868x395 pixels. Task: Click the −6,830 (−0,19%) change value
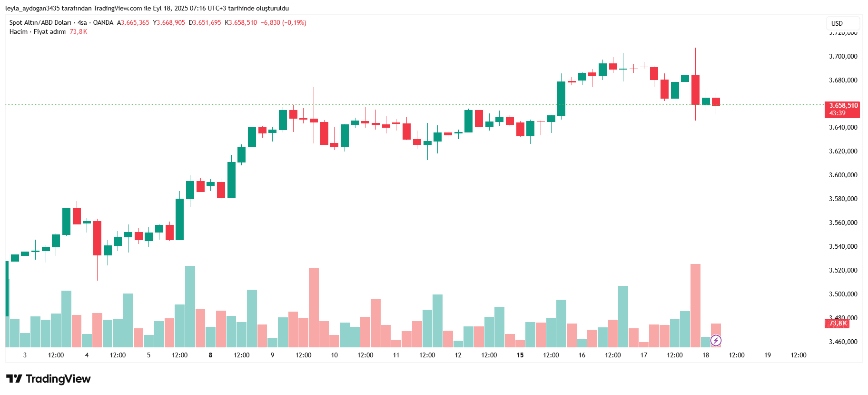click(284, 22)
